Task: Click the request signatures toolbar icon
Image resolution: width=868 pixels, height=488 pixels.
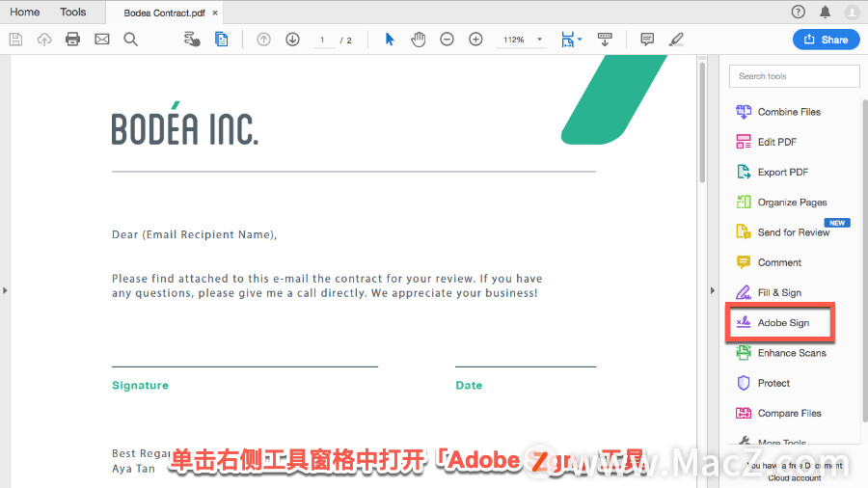Action: tap(192, 40)
